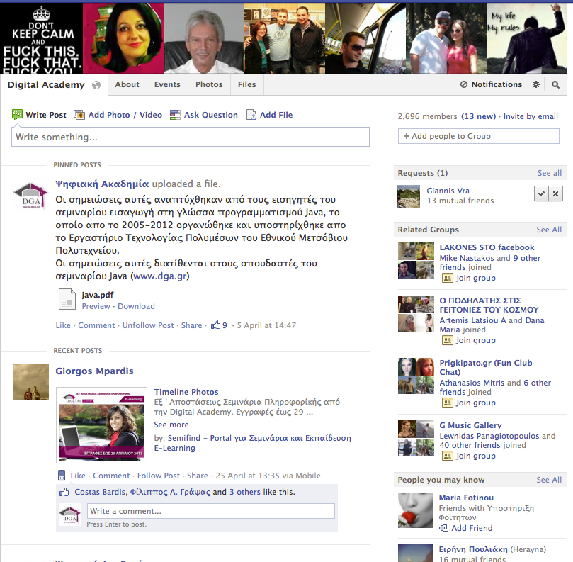573x562 pixels.
Task: Click Follow Post on Giorgos Mpardis post
Action: (159, 475)
